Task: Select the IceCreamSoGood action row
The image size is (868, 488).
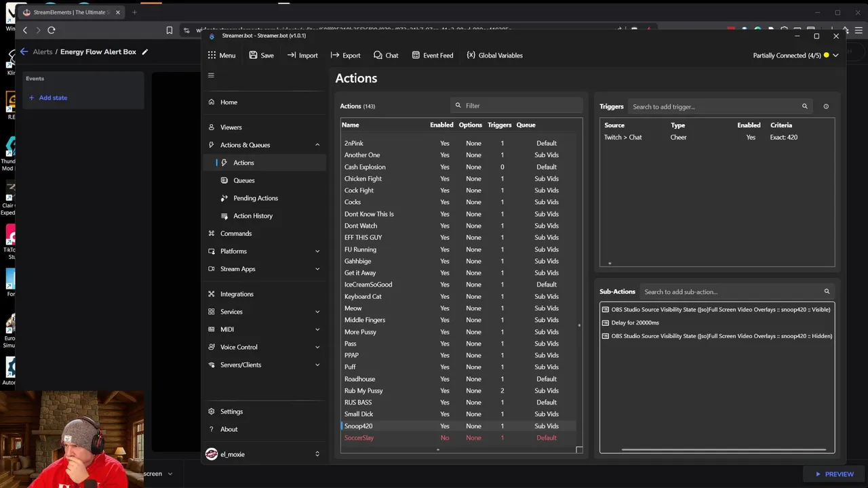Action: tap(458, 285)
